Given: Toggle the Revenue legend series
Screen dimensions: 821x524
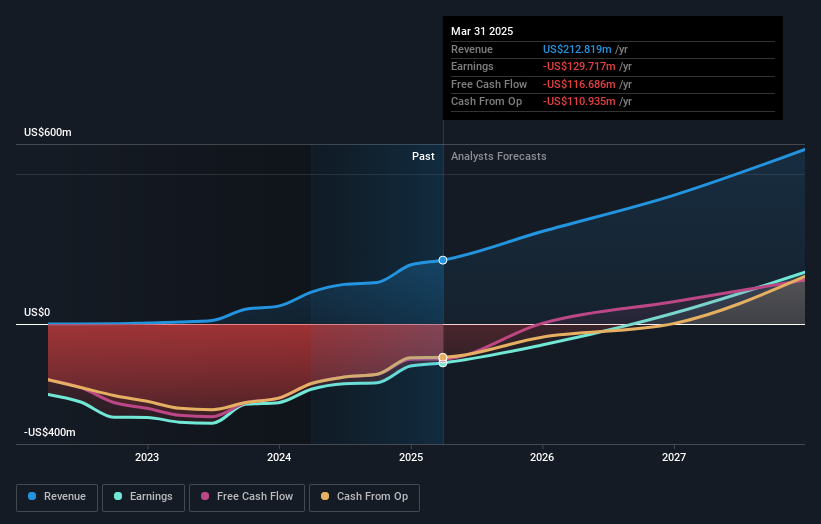Looking at the screenshot, I should (x=57, y=497).
